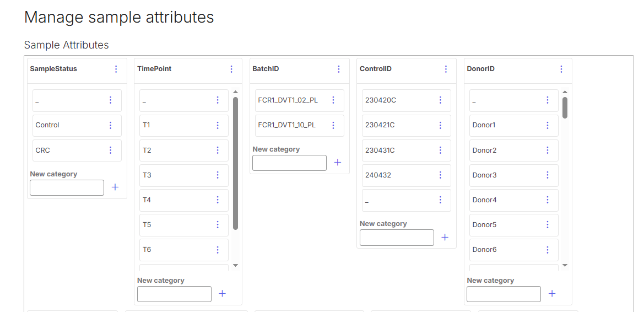Image resolution: width=644 pixels, height=312 pixels.
Task: Open the BatchID attribute options menu
Action: [339, 69]
